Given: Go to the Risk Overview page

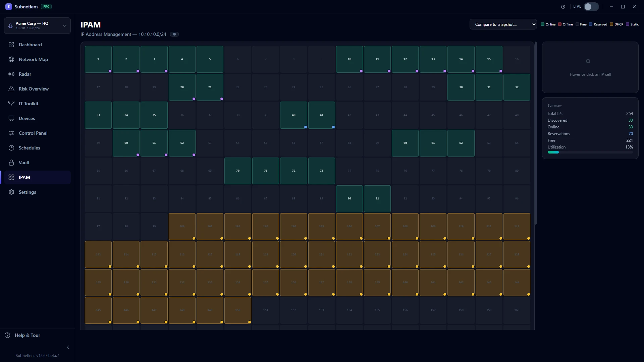Looking at the screenshot, I should tap(37, 89).
